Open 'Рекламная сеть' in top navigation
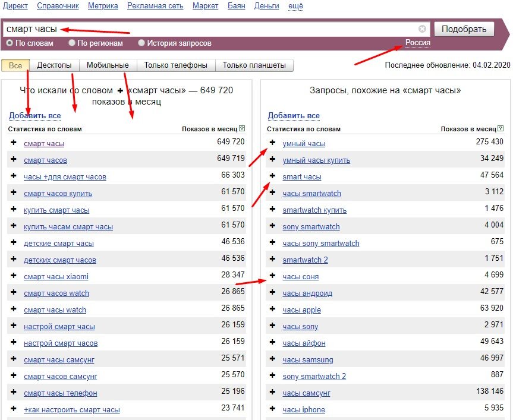This screenshot has width=513, height=420. tap(155, 6)
